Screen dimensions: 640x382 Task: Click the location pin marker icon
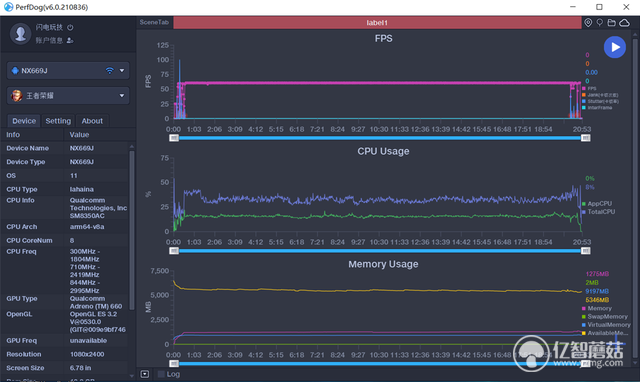click(588, 23)
